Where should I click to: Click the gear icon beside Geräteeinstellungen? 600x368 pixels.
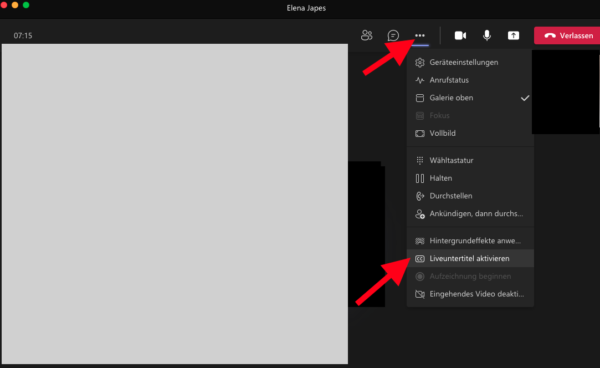pos(420,62)
